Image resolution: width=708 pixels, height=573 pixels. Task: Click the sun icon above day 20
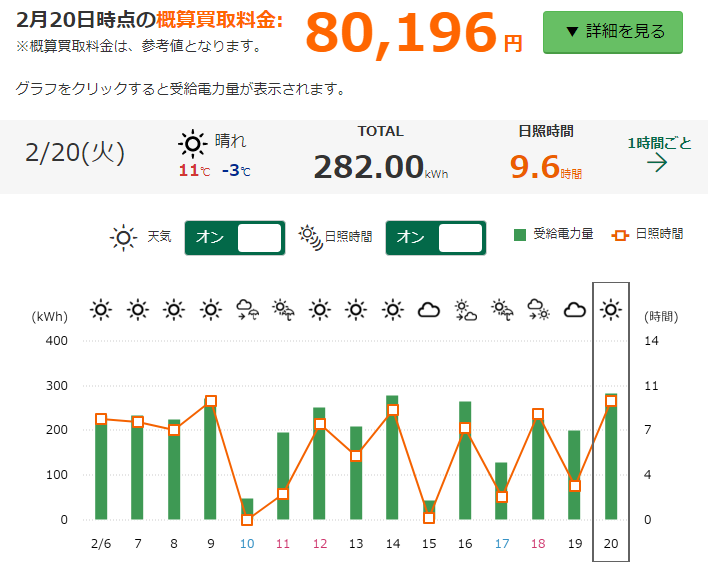point(611,310)
